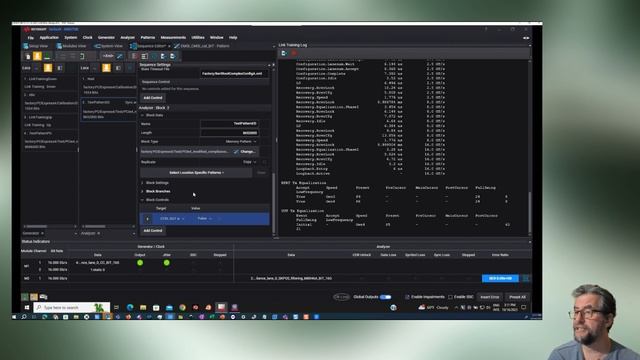Open the Patterns menu
640x360 pixels.
coord(148,38)
